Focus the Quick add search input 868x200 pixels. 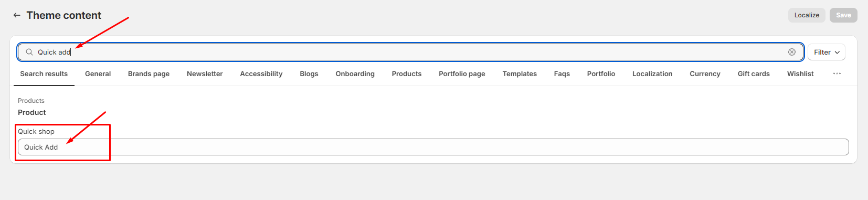[x=409, y=52]
